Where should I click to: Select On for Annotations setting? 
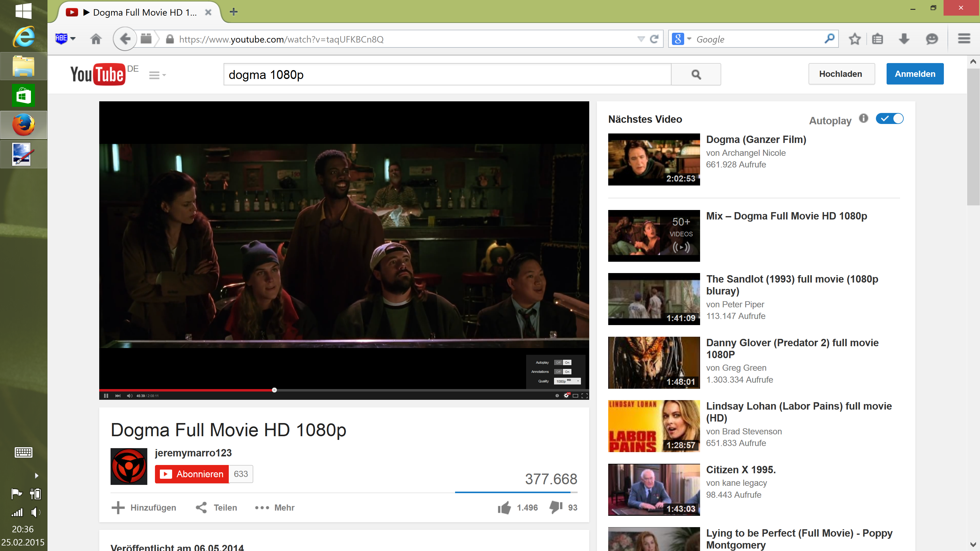point(567,372)
